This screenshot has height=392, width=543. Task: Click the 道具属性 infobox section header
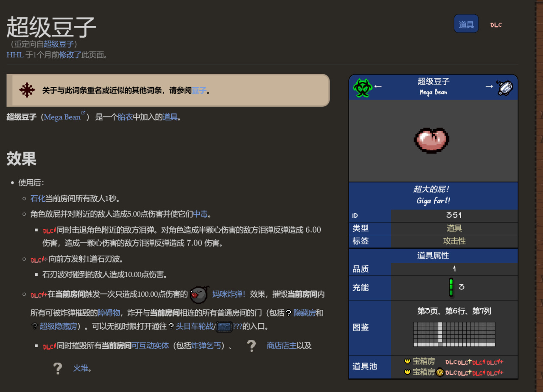point(433,256)
